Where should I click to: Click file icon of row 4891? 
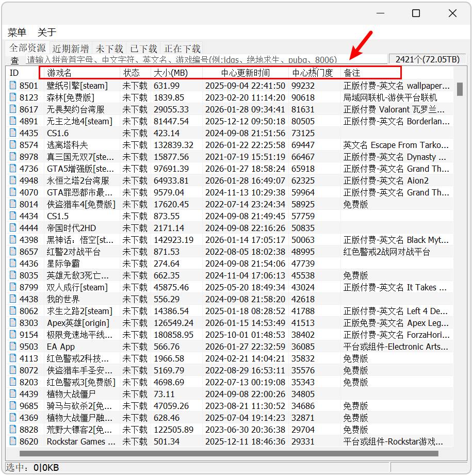[x=13, y=121]
